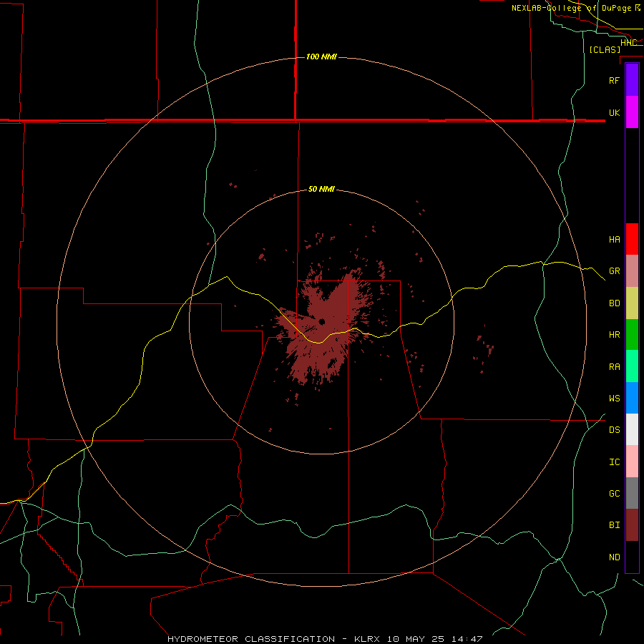Click the [CLAS] units label
Viewport: 644px width, 644px height.
click(x=605, y=49)
